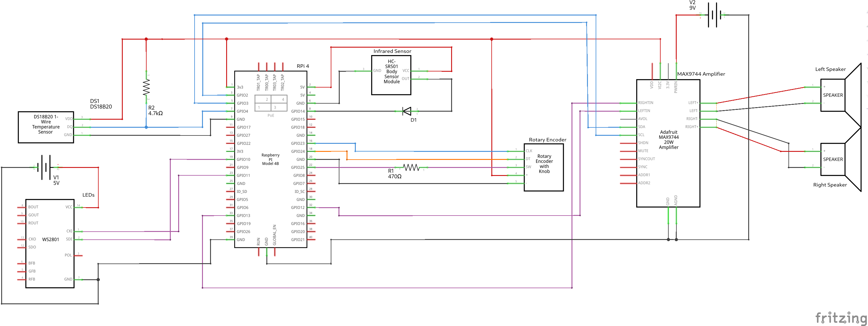Click the red junction dot above R2
The width and height of the screenshot is (868, 326).
(146, 39)
